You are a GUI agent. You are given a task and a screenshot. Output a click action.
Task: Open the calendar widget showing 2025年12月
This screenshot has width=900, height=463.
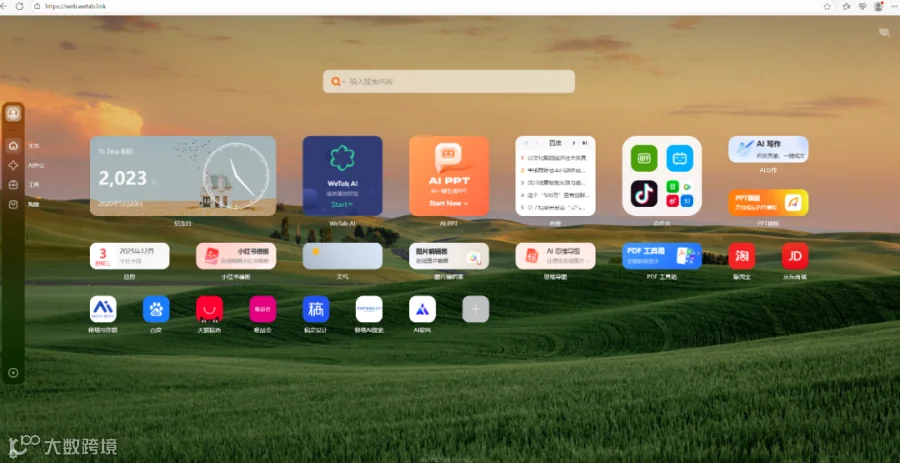tap(130, 256)
